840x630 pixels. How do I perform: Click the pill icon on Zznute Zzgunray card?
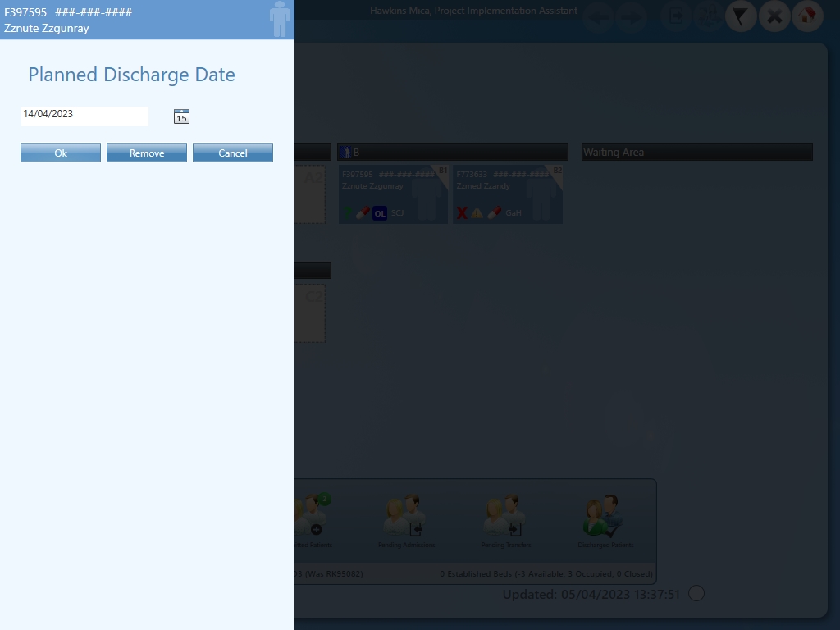[363, 212]
